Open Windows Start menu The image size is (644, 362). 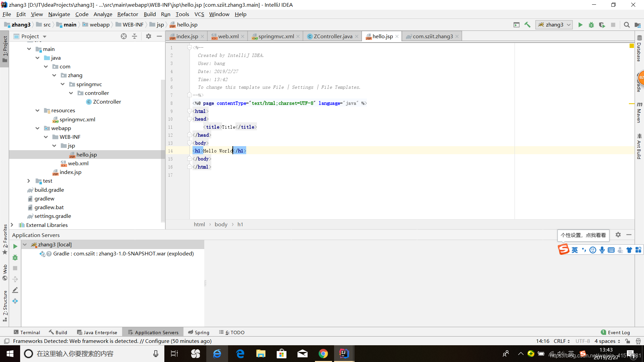click(10, 354)
